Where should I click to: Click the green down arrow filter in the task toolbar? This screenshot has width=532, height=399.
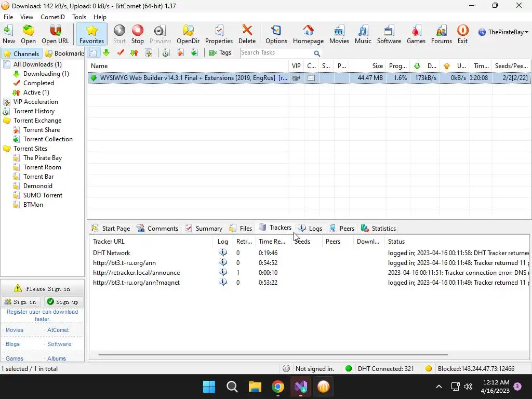pos(107,52)
